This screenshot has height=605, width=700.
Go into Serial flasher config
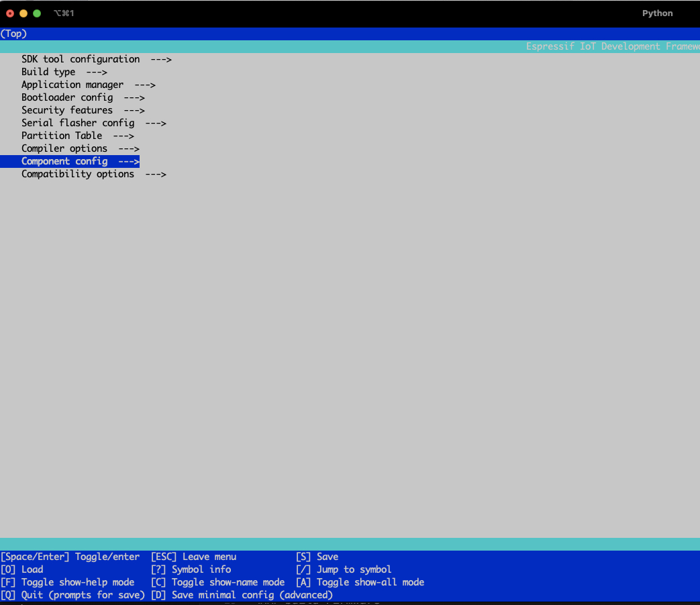tap(94, 123)
